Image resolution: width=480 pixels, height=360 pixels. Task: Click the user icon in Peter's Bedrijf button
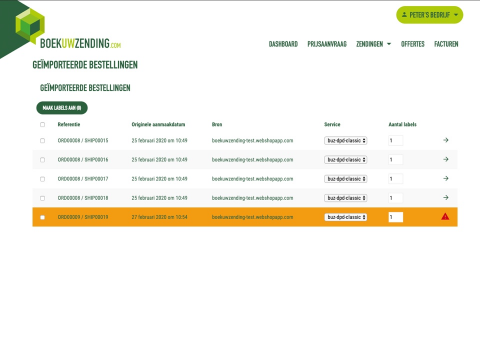point(404,15)
